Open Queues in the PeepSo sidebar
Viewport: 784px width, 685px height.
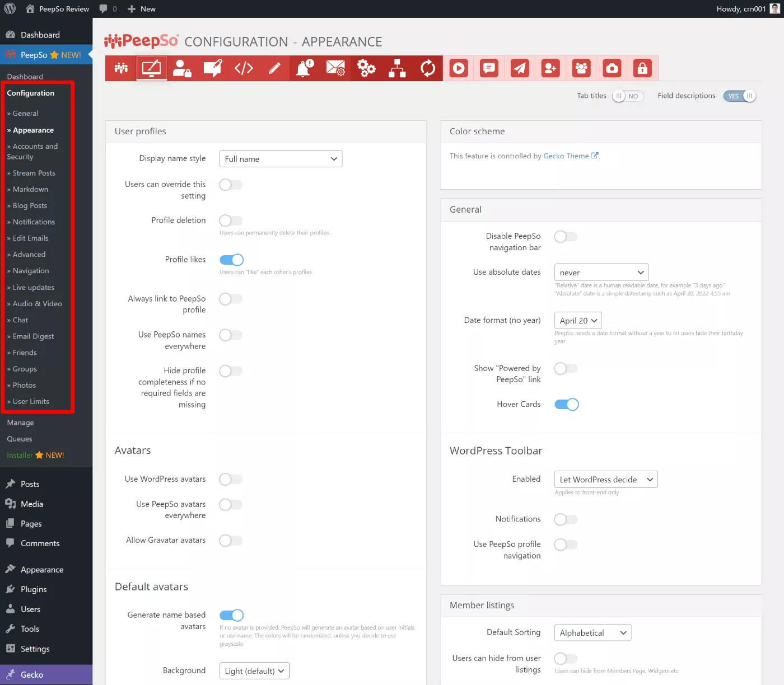[20, 439]
